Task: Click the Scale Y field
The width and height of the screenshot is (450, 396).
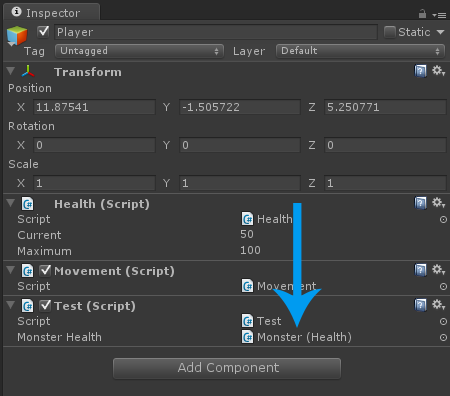Action: 240,183
